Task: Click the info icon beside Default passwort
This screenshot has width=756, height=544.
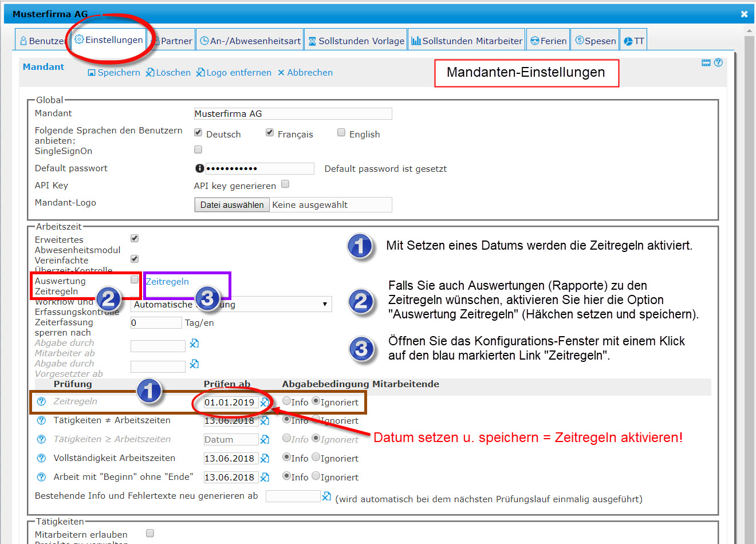Action: pos(199,168)
